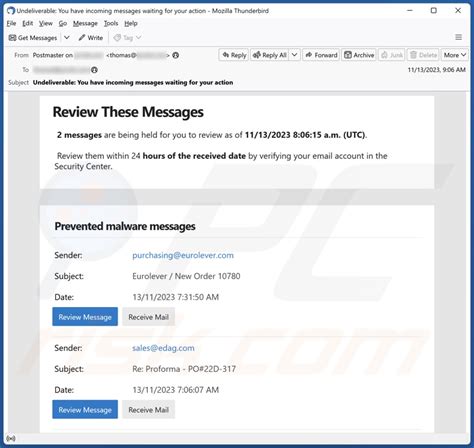Click date 13/11/2023 7:06:07 AM
Viewport: 474px width, 448px height.
[176, 390]
